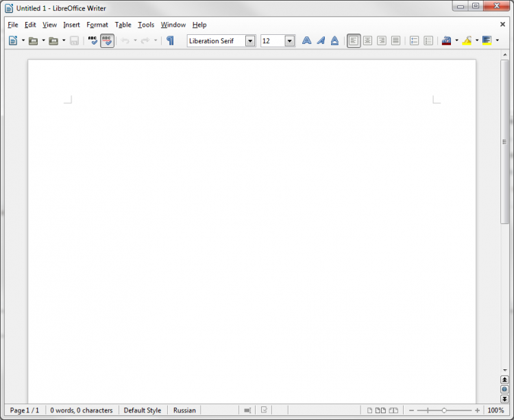Click the document modified indicator icon

(x=265, y=410)
